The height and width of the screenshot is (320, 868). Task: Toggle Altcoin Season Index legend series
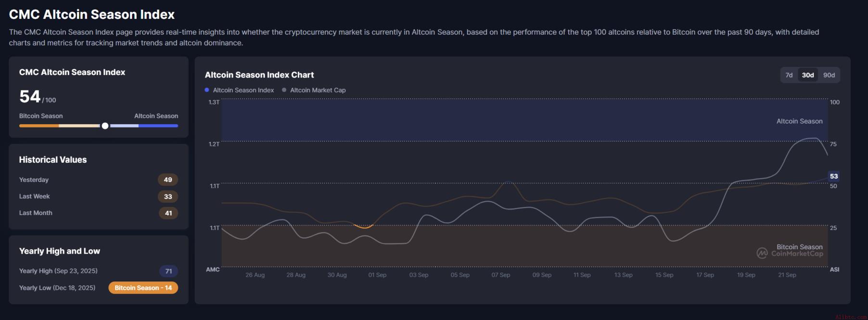coord(239,90)
